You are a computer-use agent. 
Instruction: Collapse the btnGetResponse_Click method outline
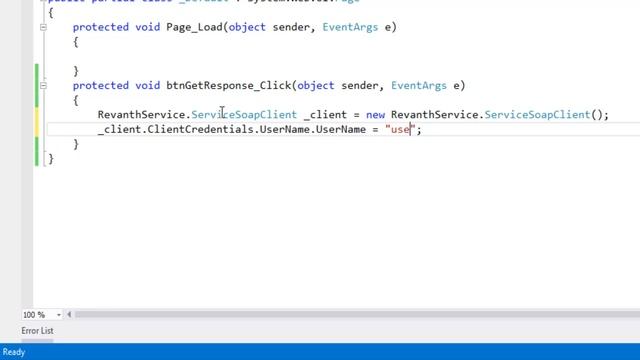(43, 86)
